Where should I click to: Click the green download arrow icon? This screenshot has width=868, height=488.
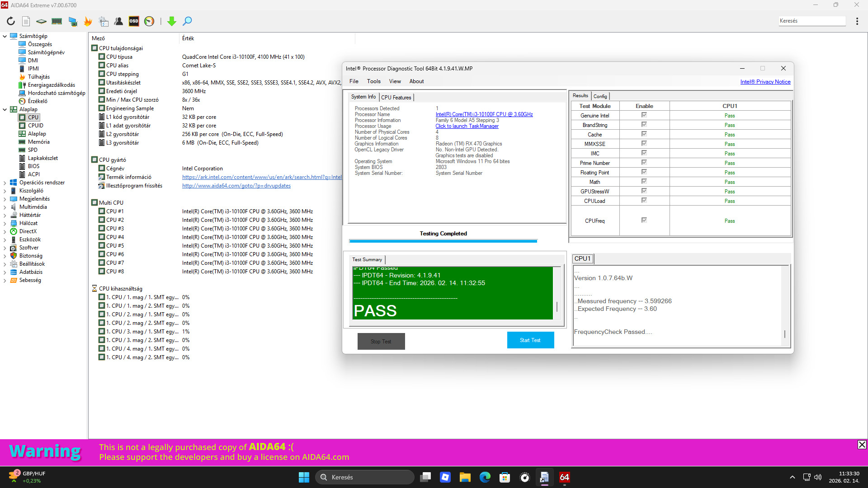[172, 21]
